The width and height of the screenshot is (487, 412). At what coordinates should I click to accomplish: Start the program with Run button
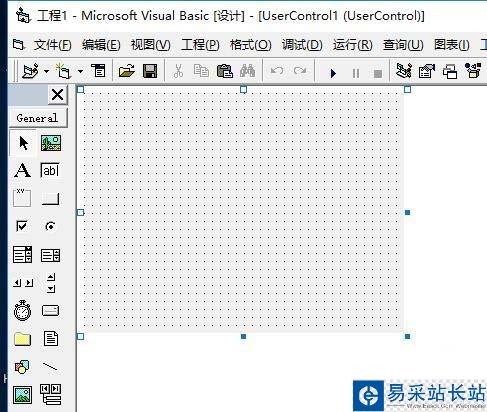333,73
